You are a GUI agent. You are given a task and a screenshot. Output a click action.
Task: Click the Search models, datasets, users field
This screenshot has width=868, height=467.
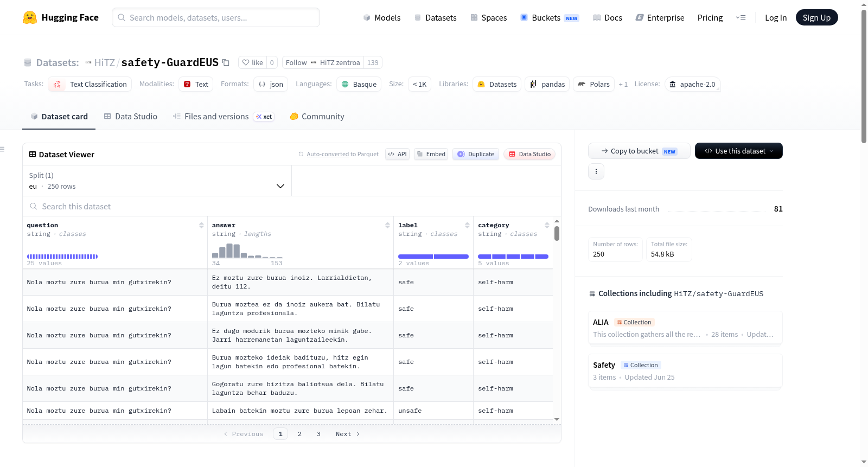[x=216, y=17]
